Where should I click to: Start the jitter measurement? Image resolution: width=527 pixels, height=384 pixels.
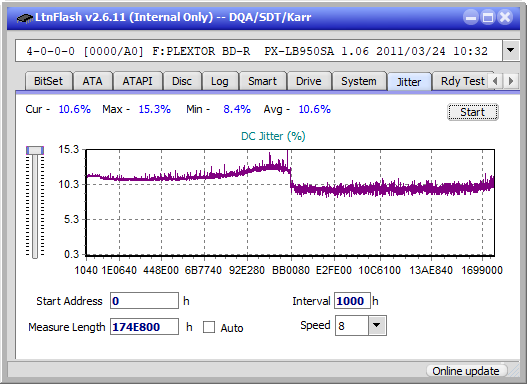473,112
